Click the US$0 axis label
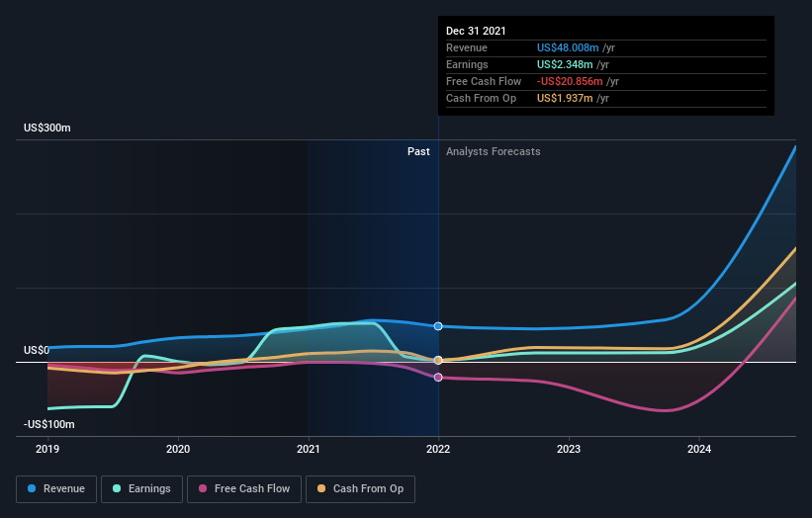This screenshot has height=518, width=812. (37, 350)
